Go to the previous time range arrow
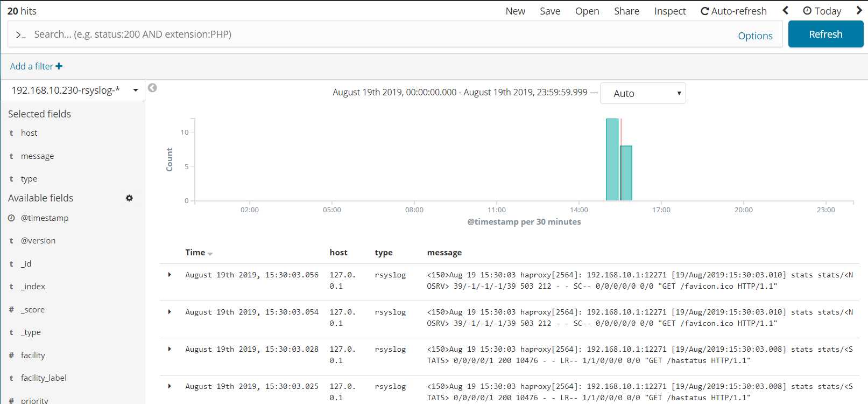This screenshot has height=404, width=868. [785, 11]
